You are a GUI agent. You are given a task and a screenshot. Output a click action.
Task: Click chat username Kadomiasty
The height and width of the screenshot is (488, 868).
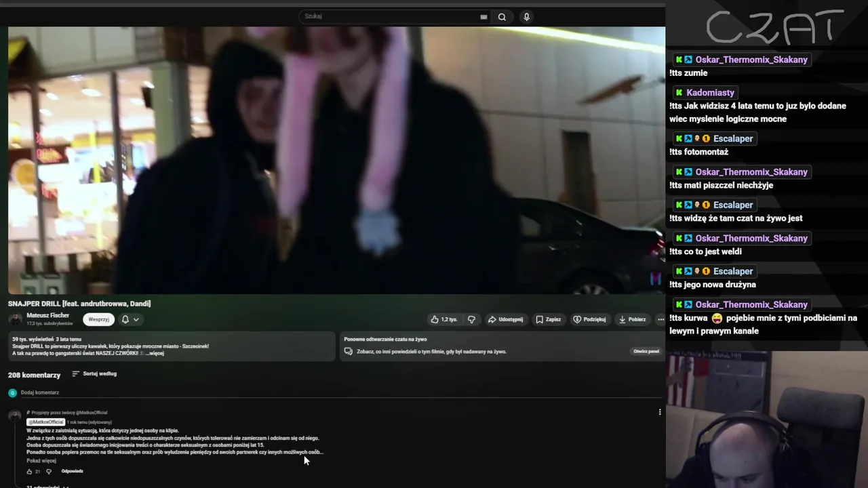(x=710, y=92)
